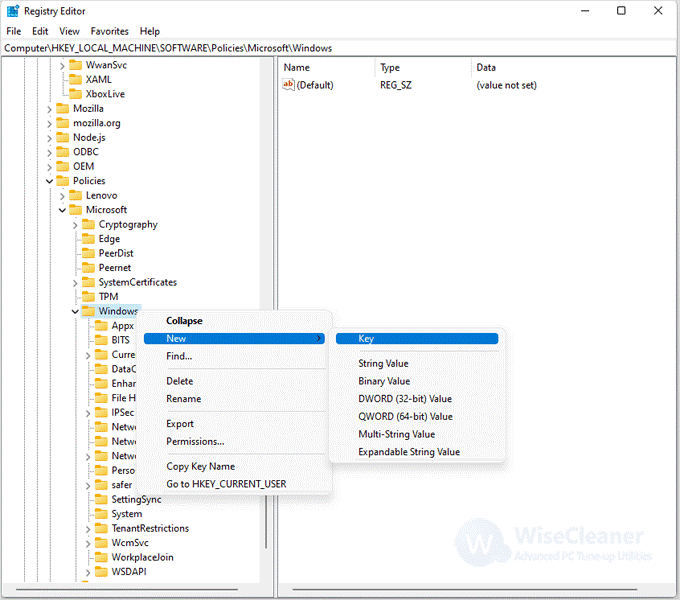This screenshot has width=680, height=600.
Task: Click the values pane horizontal scrollbar
Action: click(464, 590)
